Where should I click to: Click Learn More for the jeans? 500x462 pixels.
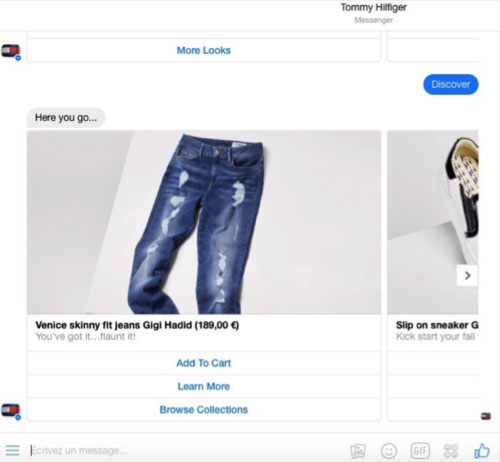click(x=204, y=386)
